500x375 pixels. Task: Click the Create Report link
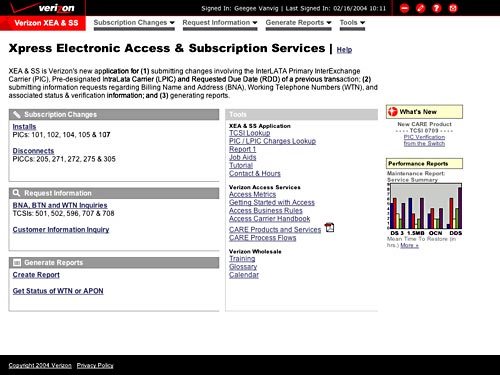(x=36, y=275)
